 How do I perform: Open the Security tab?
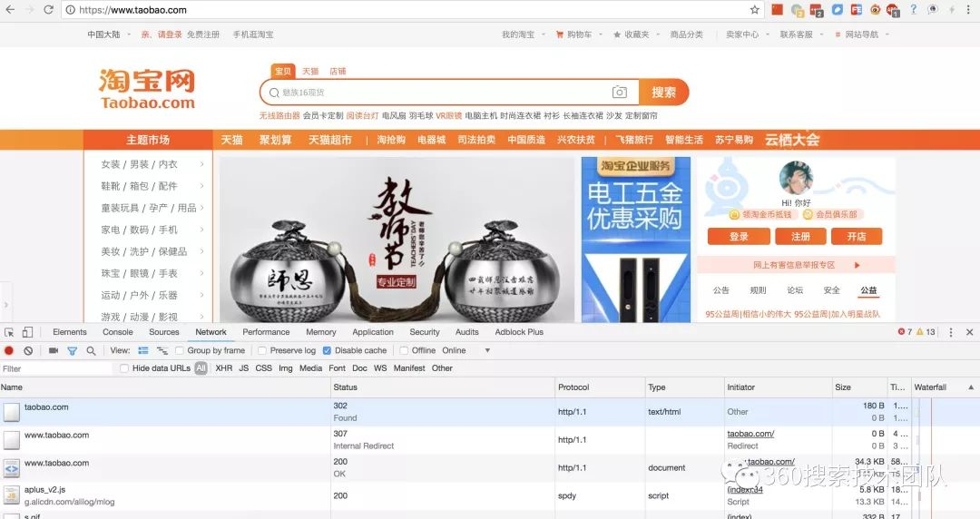[425, 332]
